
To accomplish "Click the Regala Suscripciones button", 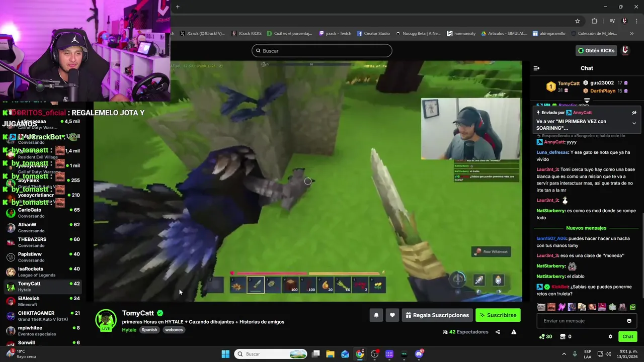I will (x=437, y=315).
